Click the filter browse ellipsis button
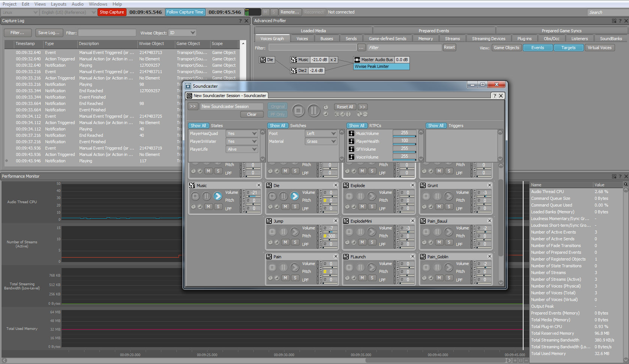 (x=361, y=48)
